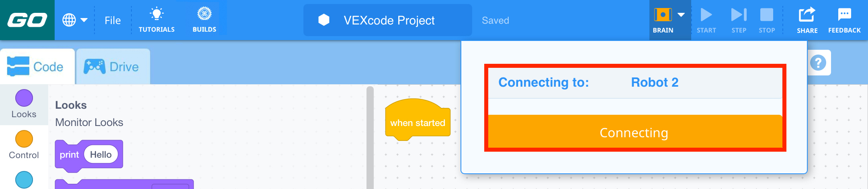The height and width of the screenshot is (189, 868).
Task: Open the Tutorials lightbulb icon
Action: [156, 14]
